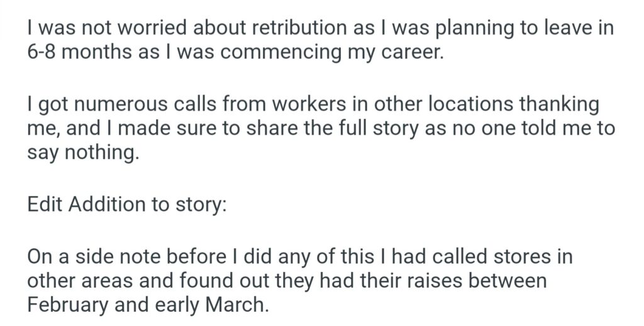
Task: Click the phrase "planning to leave"
Action: tap(484, 28)
